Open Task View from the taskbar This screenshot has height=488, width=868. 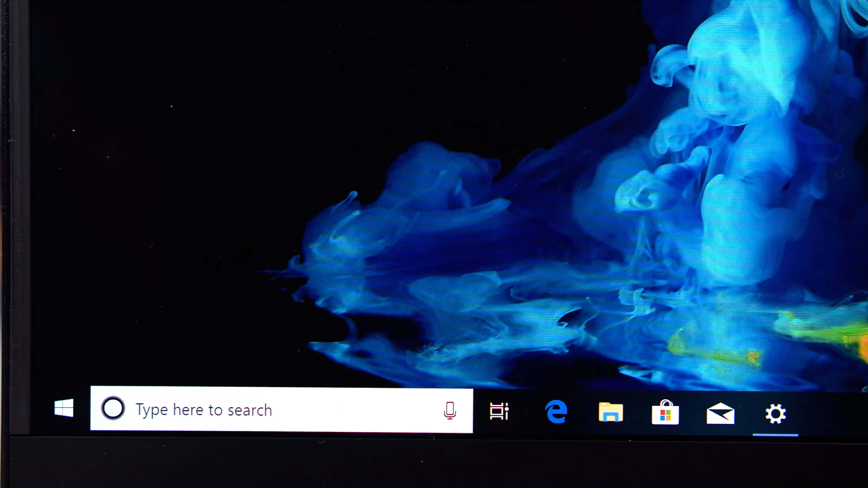tap(499, 411)
